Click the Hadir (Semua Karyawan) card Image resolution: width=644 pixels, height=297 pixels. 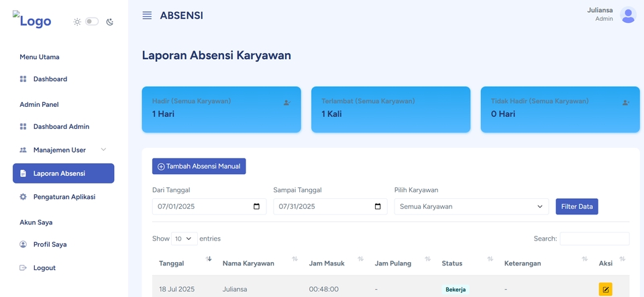pyautogui.click(x=221, y=110)
